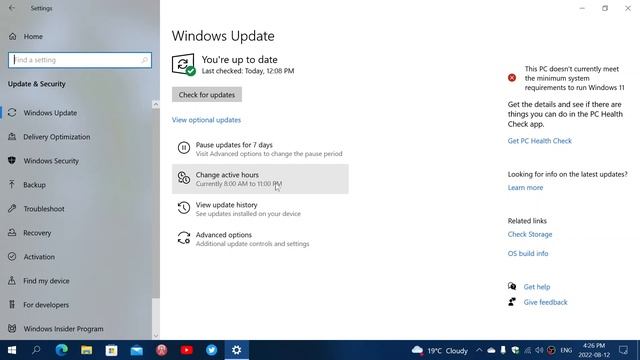640x360 pixels.
Task: Click the sync gear icon beside Advanced options
Action: [184, 238]
